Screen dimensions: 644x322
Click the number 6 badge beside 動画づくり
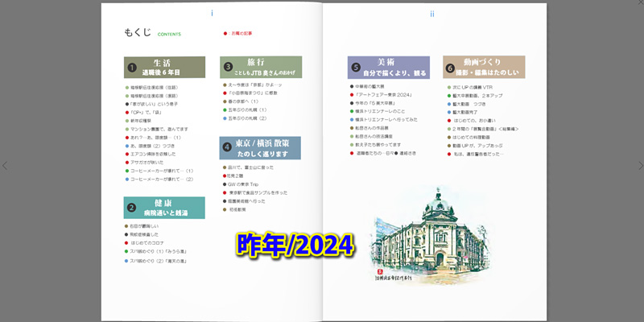coord(450,68)
